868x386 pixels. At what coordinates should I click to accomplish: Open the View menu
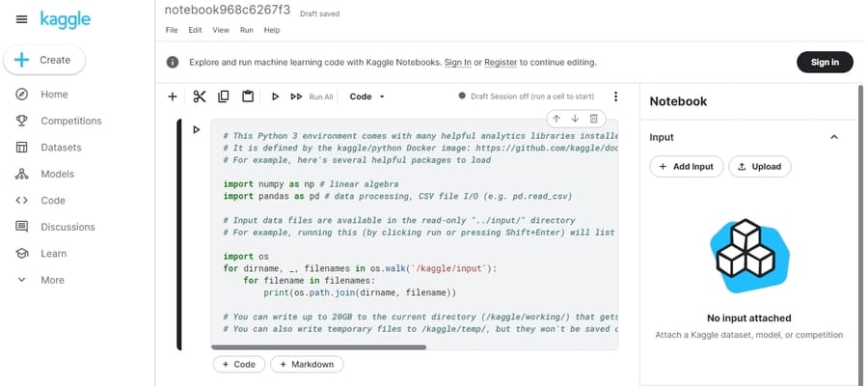(221, 31)
